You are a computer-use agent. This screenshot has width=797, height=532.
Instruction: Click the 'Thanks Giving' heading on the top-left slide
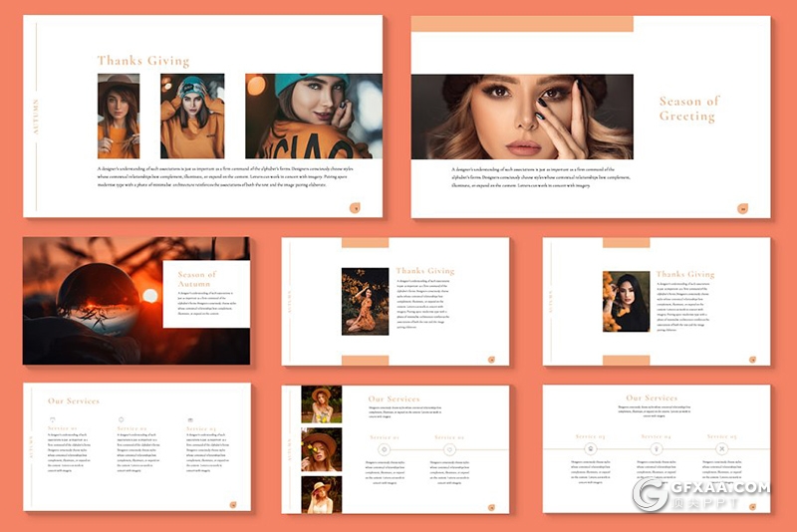point(142,61)
